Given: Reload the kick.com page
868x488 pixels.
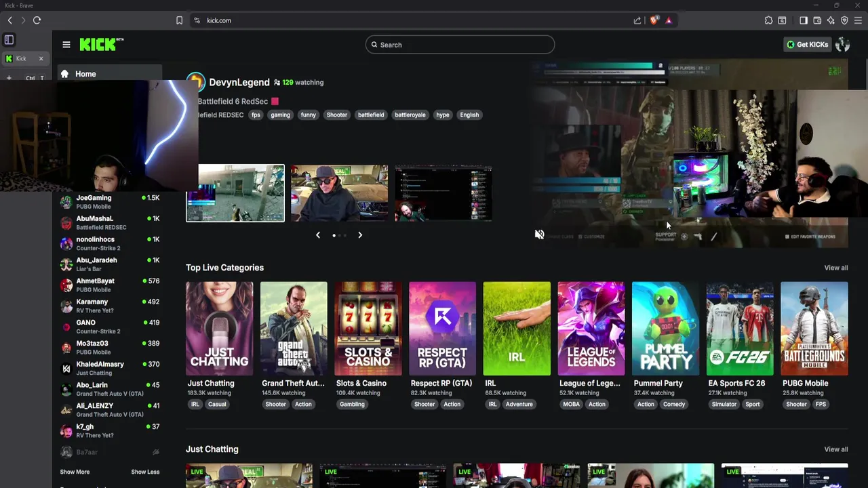Looking at the screenshot, I should coord(37,20).
